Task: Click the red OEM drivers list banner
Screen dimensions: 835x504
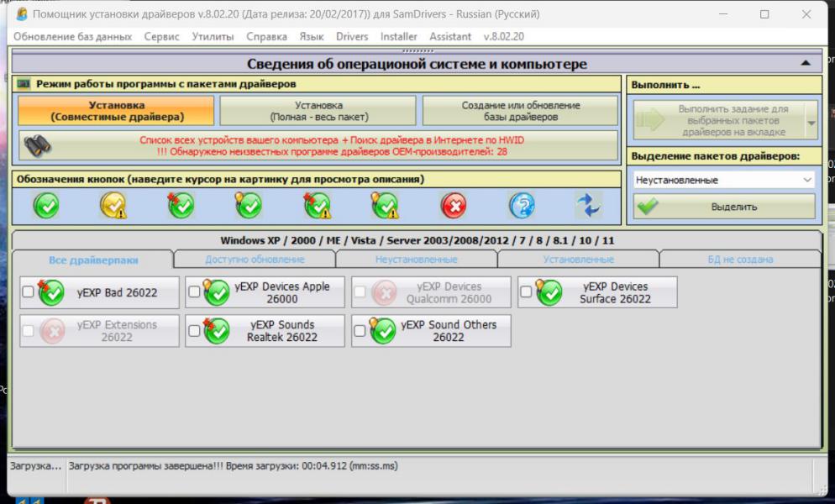Action: pos(323,145)
